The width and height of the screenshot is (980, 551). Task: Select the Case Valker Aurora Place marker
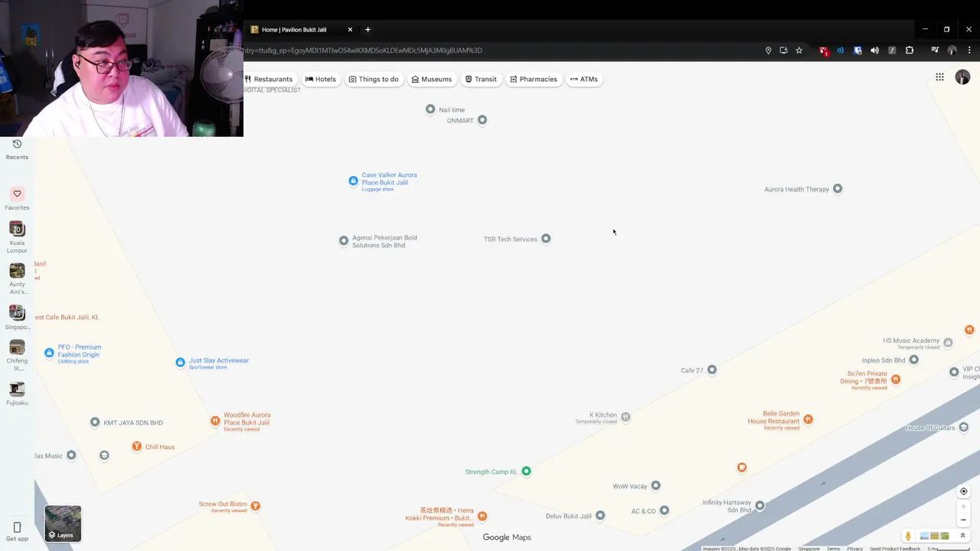[353, 181]
